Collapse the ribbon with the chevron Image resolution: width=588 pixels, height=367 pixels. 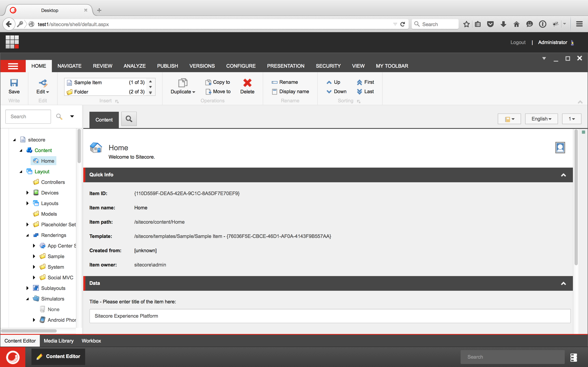pyautogui.click(x=580, y=102)
